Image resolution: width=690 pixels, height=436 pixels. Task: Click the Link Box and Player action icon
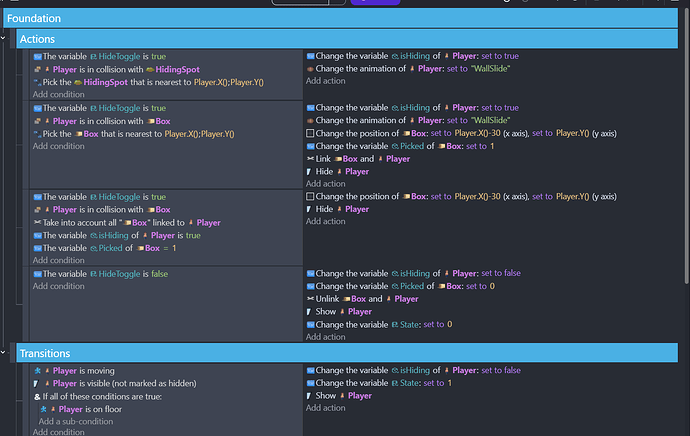[311, 159]
